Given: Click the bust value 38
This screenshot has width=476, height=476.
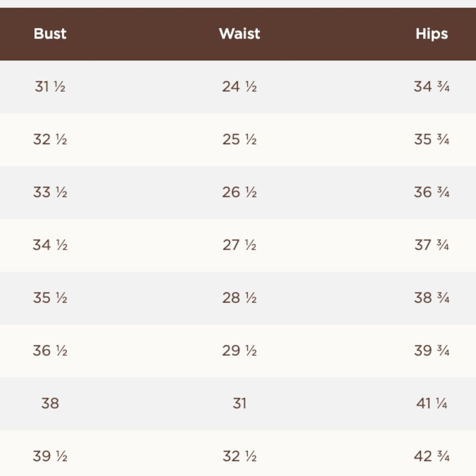Looking at the screenshot, I should (50, 404).
